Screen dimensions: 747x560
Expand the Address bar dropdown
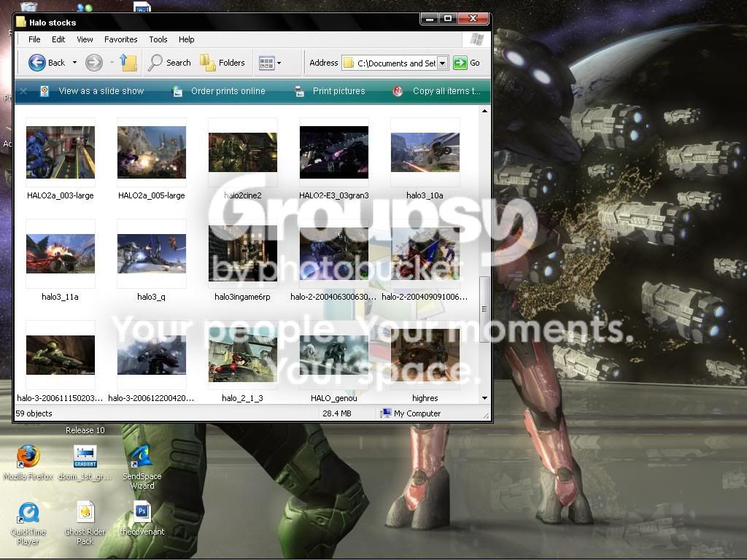[443, 63]
